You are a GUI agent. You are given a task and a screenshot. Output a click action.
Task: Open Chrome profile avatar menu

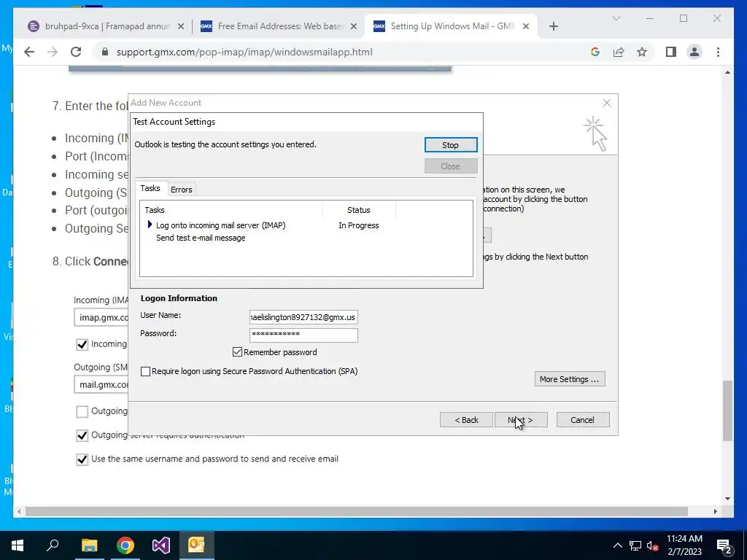(x=694, y=52)
